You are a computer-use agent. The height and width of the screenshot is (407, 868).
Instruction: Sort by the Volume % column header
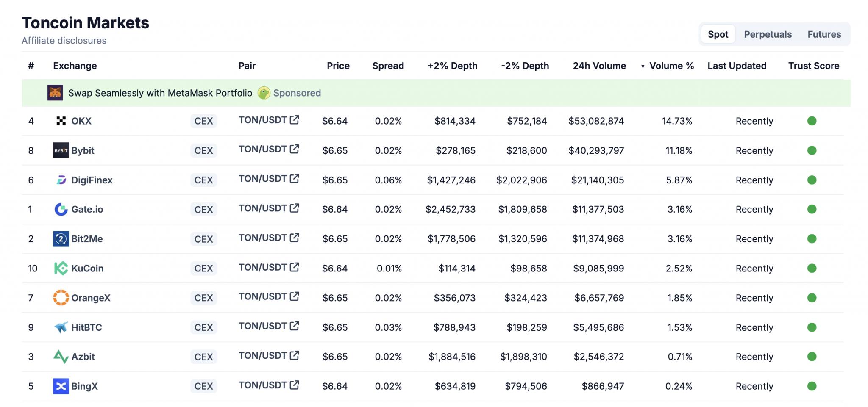[x=671, y=66]
